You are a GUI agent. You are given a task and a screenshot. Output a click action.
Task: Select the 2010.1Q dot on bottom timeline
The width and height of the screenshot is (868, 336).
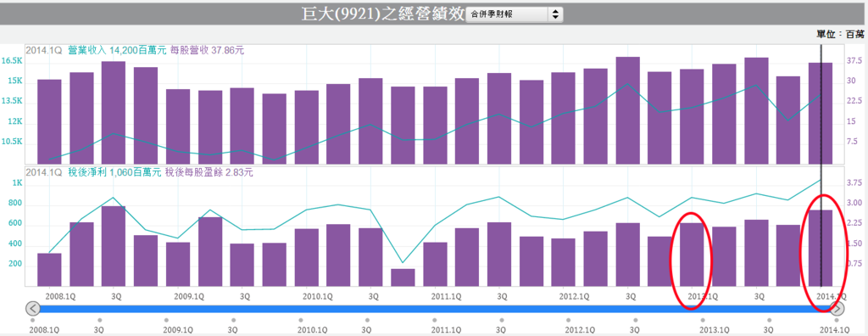pos(301,321)
